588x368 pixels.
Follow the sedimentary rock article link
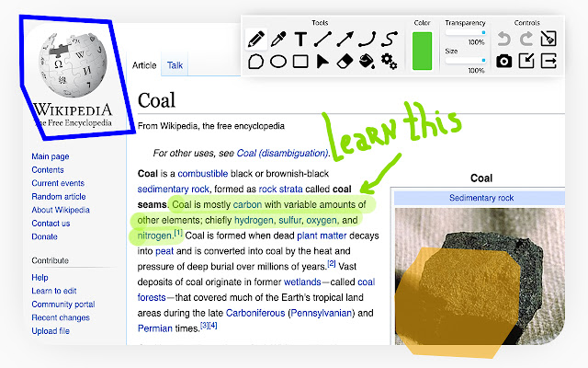(174, 189)
